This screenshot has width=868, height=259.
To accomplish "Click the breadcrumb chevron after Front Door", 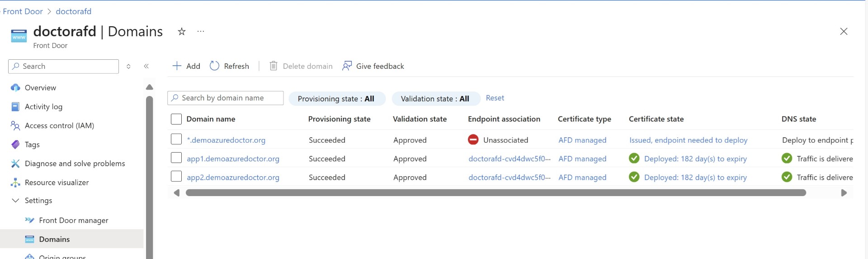I will tap(49, 11).
